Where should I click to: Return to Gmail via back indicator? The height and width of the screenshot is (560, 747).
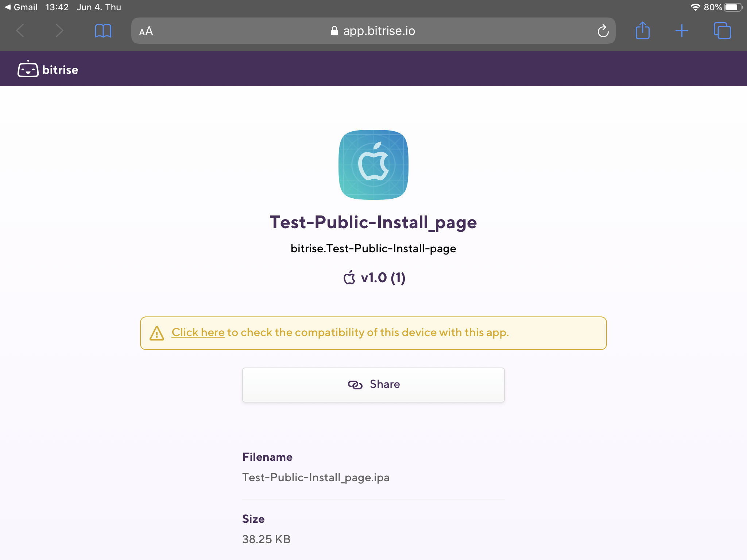point(21,7)
